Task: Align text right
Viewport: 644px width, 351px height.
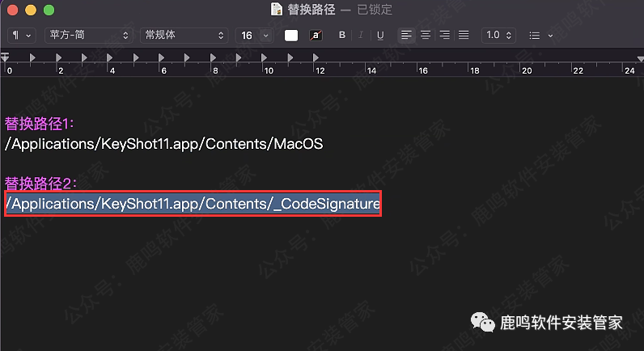Action: [445, 36]
